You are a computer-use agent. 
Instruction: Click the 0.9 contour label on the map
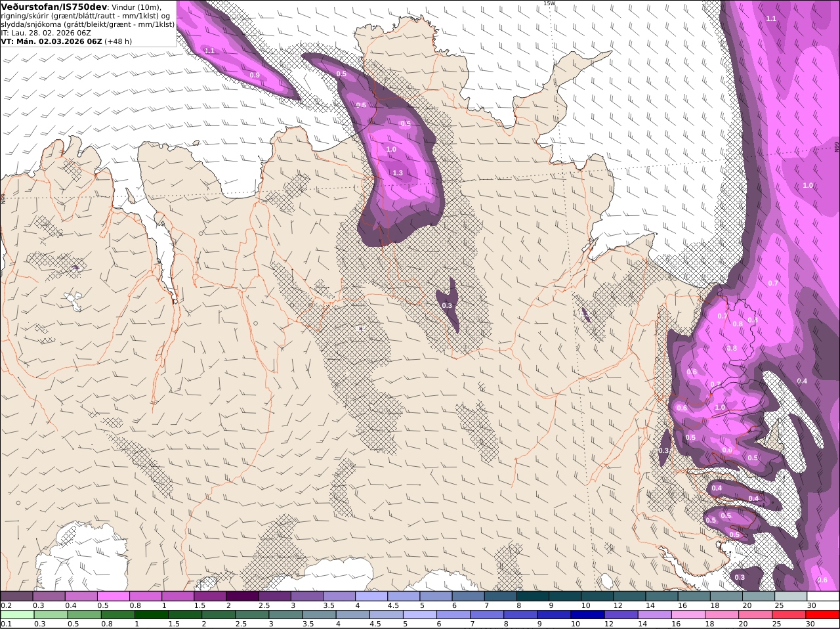255,75
